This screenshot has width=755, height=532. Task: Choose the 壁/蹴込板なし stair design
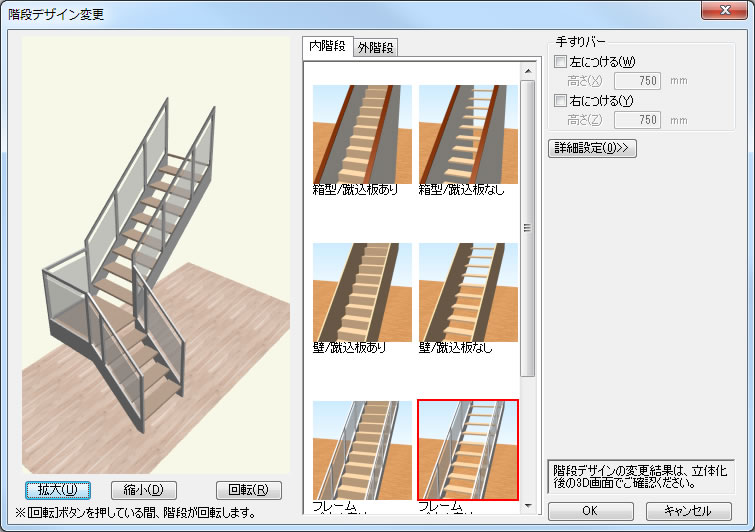point(468,292)
